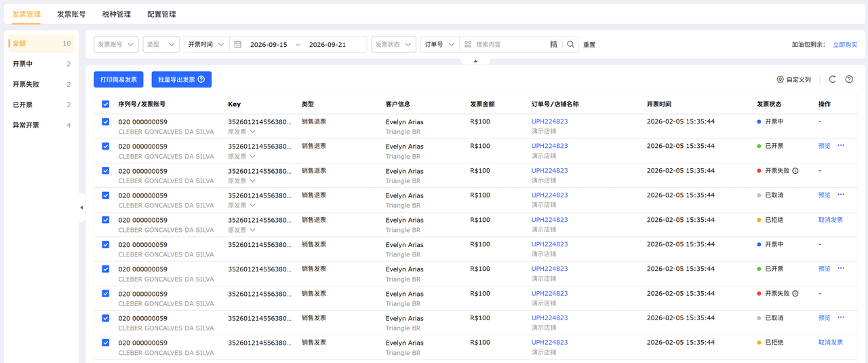This screenshot has height=363, width=868.
Task: Open more actions for 销售发票 已开票 row
Action: click(x=841, y=269)
